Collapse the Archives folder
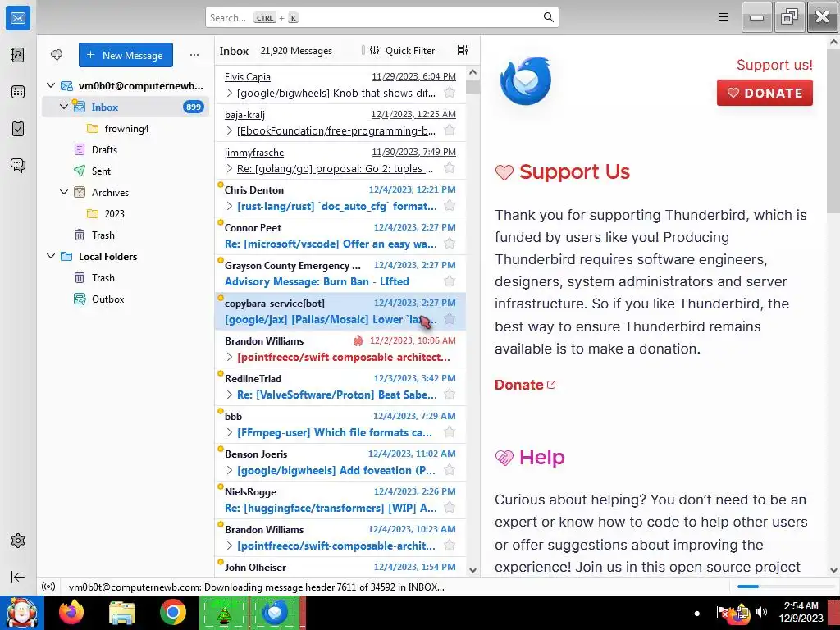Image resolution: width=840 pixels, height=630 pixels. tap(64, 192)
